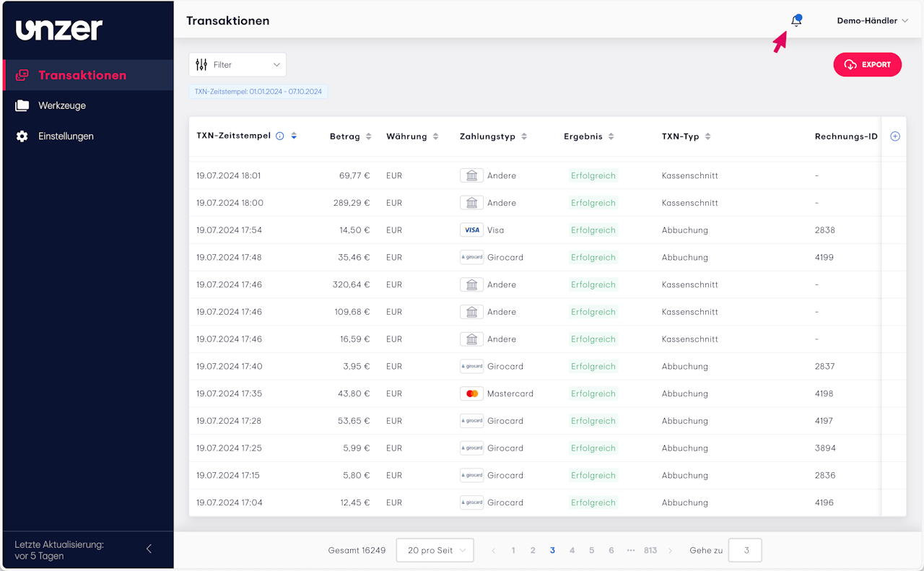Viewport: 924px width, 571px height.
Task: Click the Gehe zu page number field
Action: pos(745,551)
